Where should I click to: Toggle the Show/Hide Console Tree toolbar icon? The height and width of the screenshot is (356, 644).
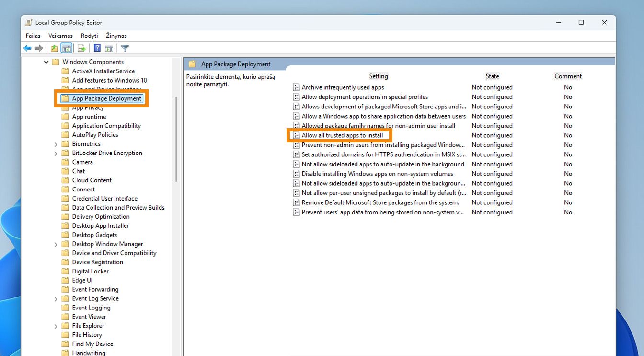[x=67, y=48]
